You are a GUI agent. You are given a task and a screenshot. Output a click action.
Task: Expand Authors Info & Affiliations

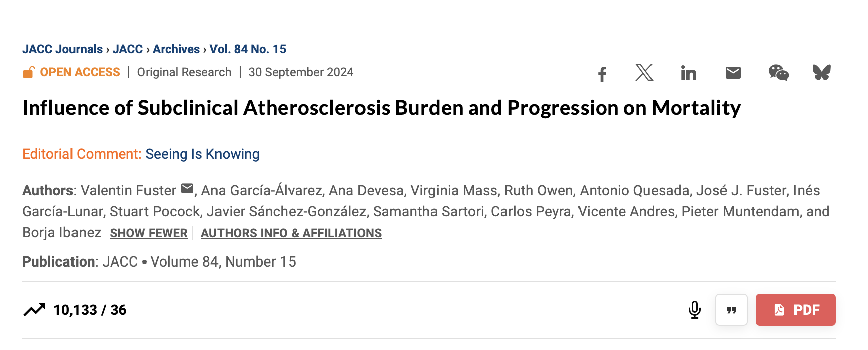(291, 233)
